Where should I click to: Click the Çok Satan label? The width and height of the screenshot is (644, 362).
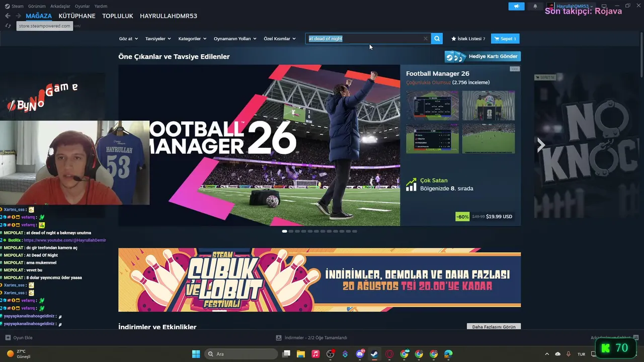point(434,180)
